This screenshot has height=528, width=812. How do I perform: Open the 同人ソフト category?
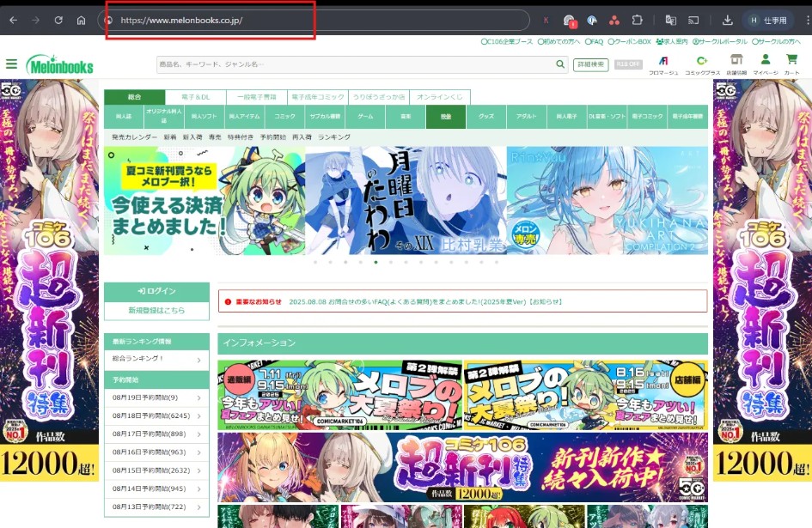(x=204, y=117)
